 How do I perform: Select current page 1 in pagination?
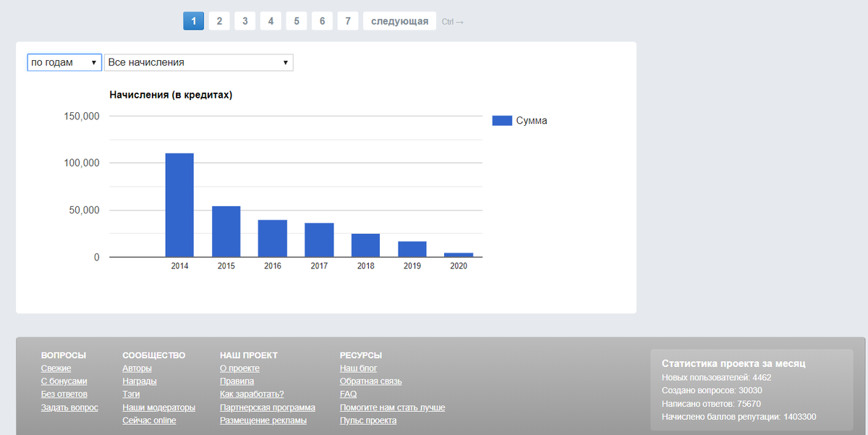point(193,21)
